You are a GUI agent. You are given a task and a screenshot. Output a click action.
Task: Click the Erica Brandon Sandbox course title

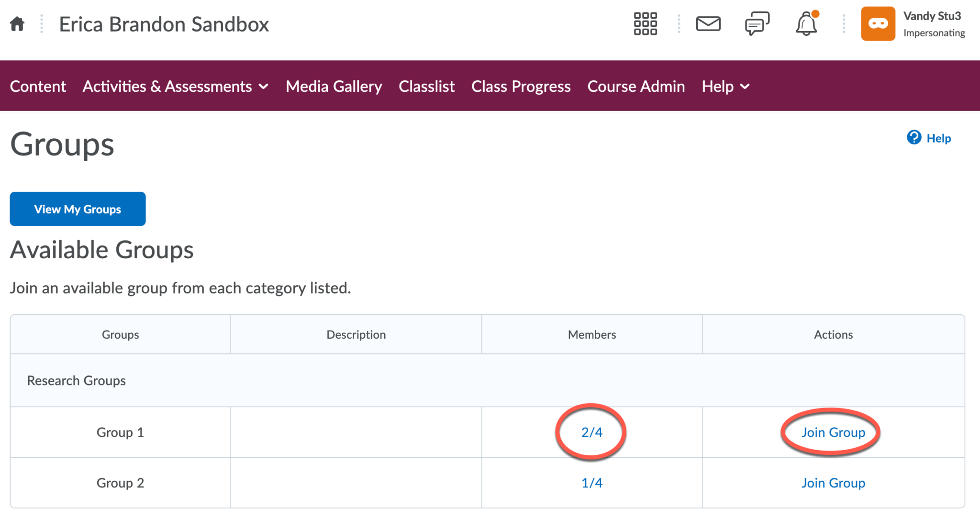[x=164, y=24]
